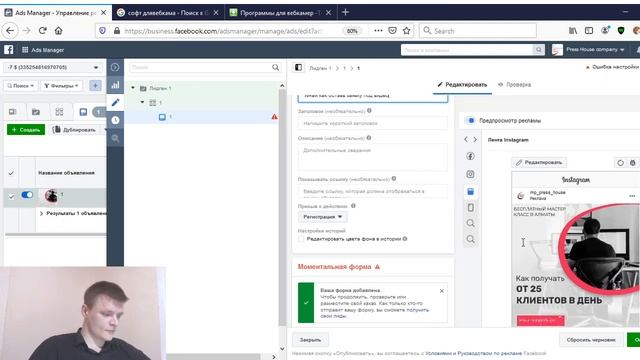Image resolution: width=640 pixels, height=360 pixels.
Task: Check the edit story background colors checkbox
Action: point(301,239)
